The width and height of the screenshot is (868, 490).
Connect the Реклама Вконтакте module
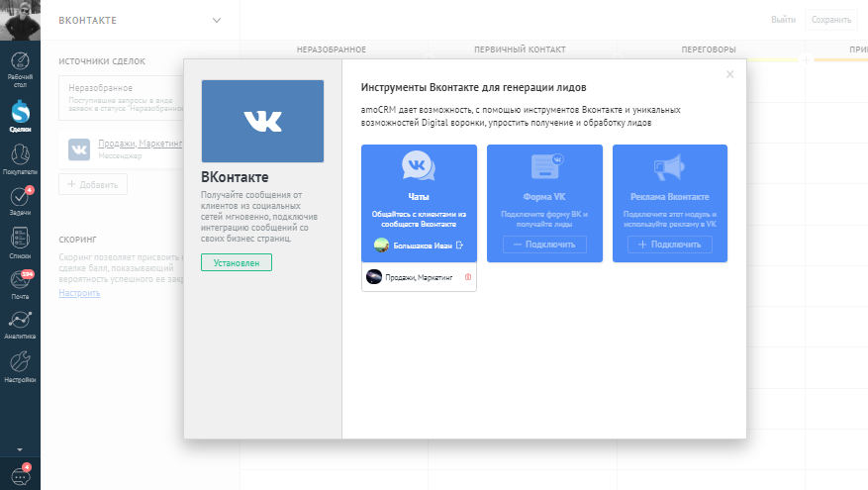coord(669,245)
